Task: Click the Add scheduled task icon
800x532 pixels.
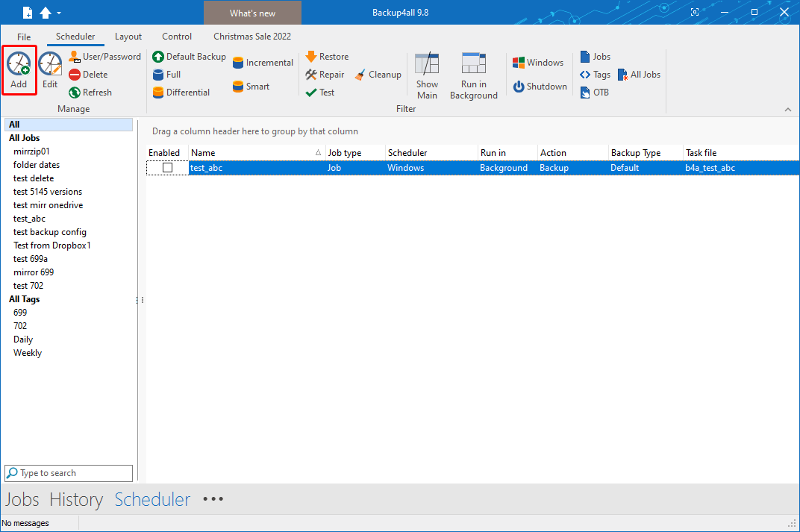Action: tap(19, 69)
